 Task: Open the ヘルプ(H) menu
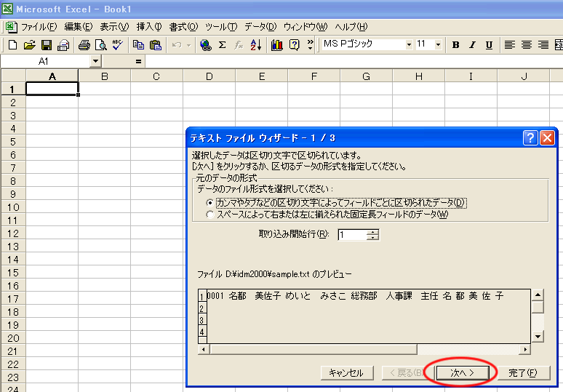tap(351, 27)
